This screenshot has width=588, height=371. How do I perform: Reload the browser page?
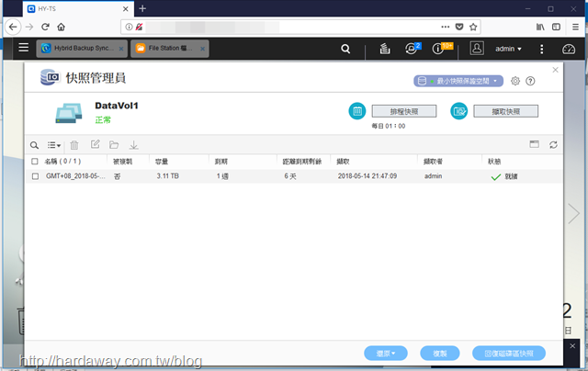(x=45, y=27)
